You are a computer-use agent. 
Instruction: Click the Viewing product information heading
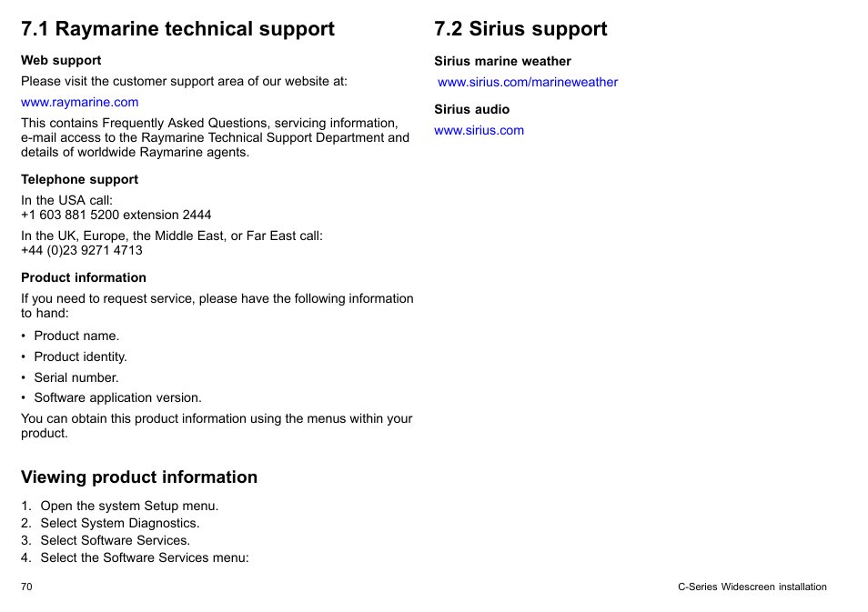pos(139,477)
